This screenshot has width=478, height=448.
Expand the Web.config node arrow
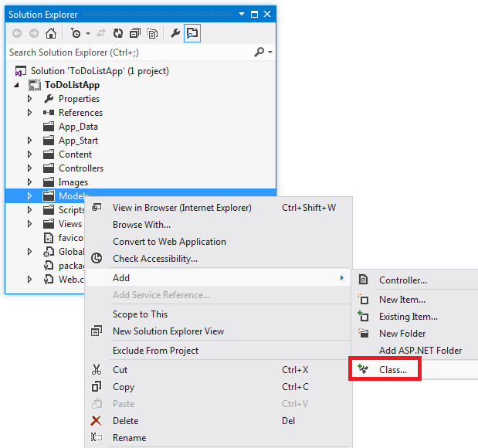[x=29, y=280]
